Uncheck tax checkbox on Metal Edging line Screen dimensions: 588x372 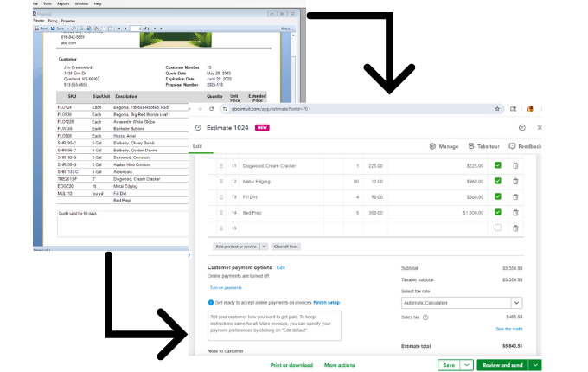tap(497, 181)
